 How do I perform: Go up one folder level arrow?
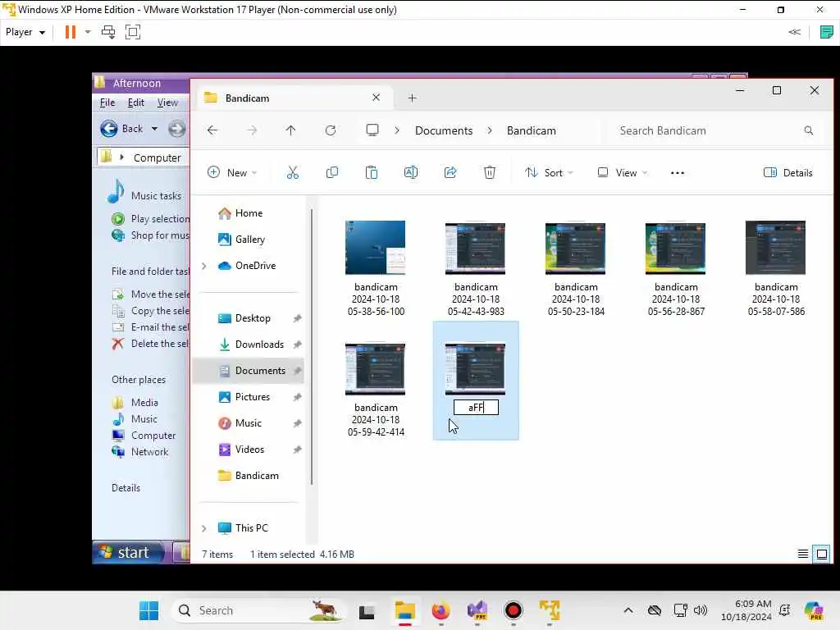click(x=291, y=130)
